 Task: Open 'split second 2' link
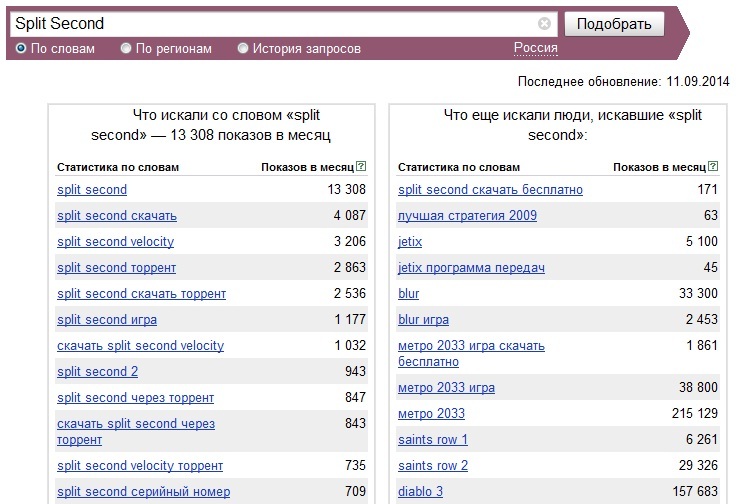pos(97,372)
